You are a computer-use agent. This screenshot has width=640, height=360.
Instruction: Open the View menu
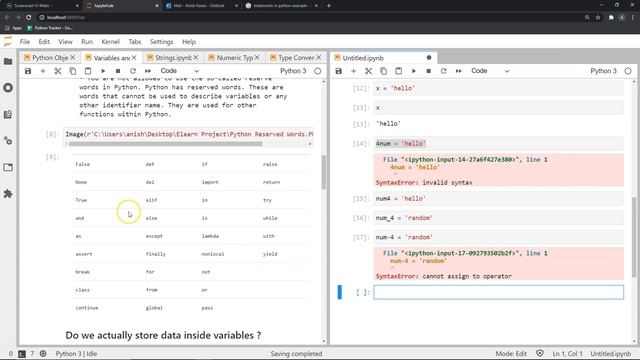tap(65, 42)
